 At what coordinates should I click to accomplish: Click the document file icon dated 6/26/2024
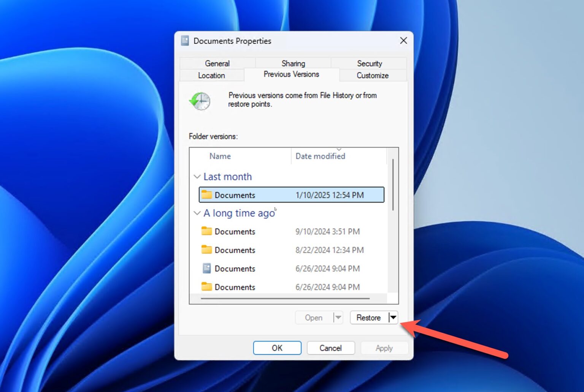pos(206,269)
